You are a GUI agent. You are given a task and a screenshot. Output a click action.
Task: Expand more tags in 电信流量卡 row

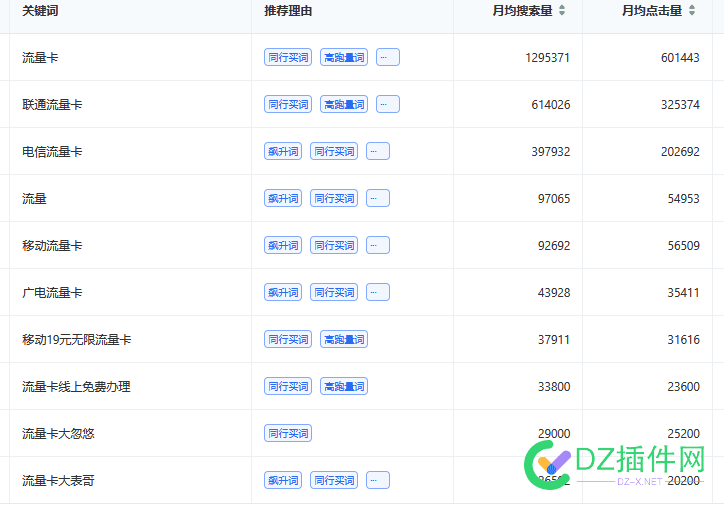[x=378, y=151]
